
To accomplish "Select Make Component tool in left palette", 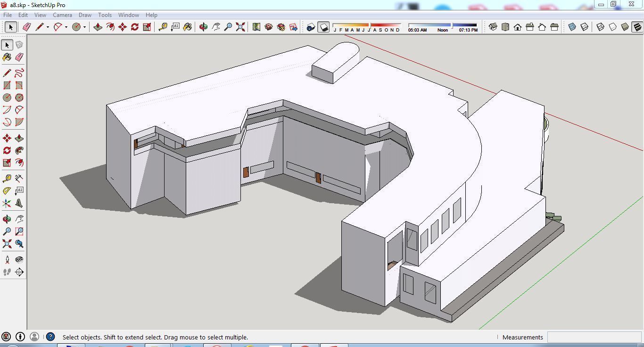I will click(x=19, y=45).
